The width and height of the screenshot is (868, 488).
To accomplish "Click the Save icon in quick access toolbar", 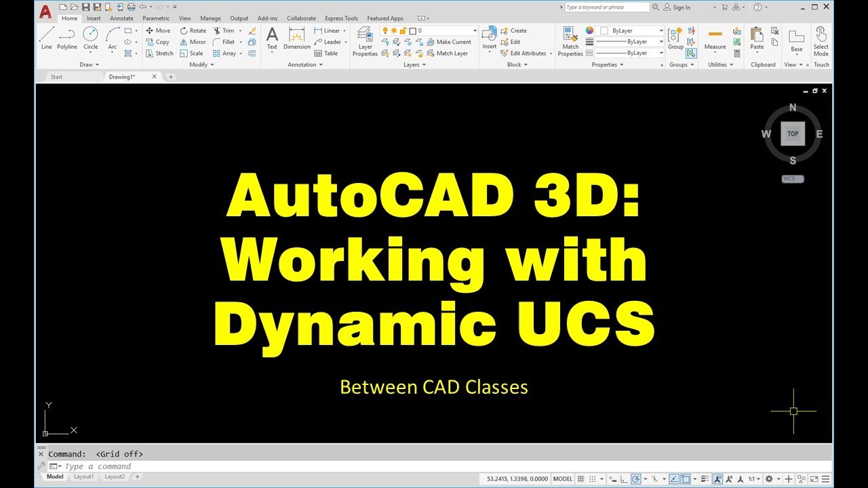I will point(86,7).
